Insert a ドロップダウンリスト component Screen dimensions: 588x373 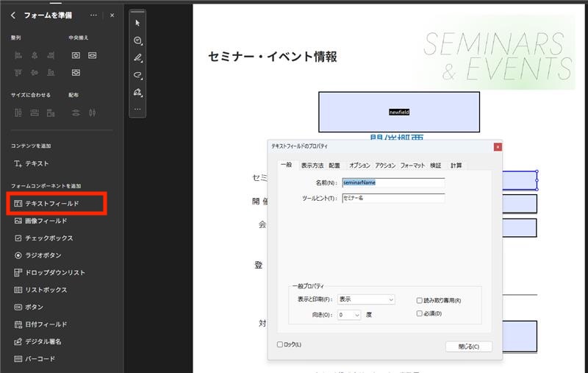(54, 272)
